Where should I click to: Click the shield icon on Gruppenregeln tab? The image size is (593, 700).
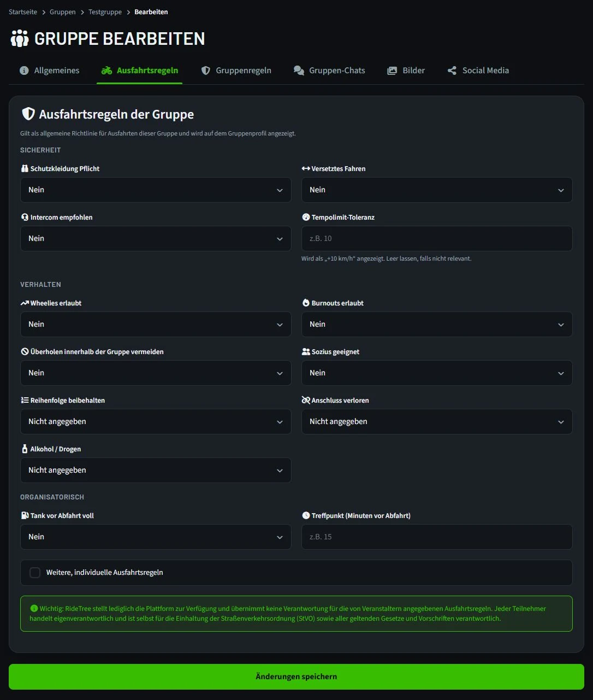pyautogui.click(x=206, y=70)
